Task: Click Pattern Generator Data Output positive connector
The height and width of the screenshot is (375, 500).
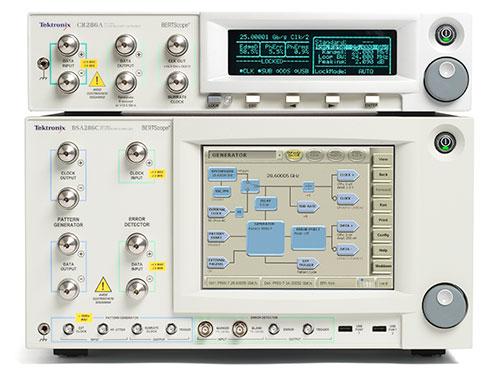Action: point(68,244)
